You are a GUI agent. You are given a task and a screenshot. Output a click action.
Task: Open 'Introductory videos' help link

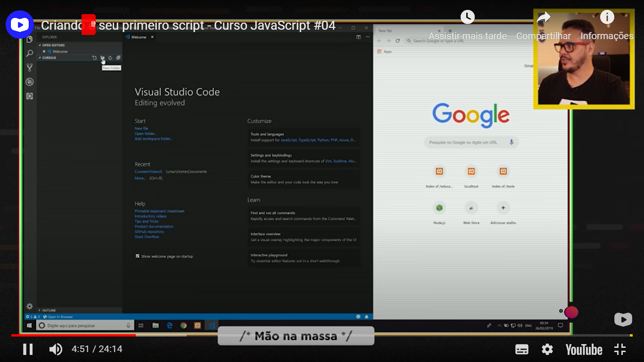tap(150, 216)
